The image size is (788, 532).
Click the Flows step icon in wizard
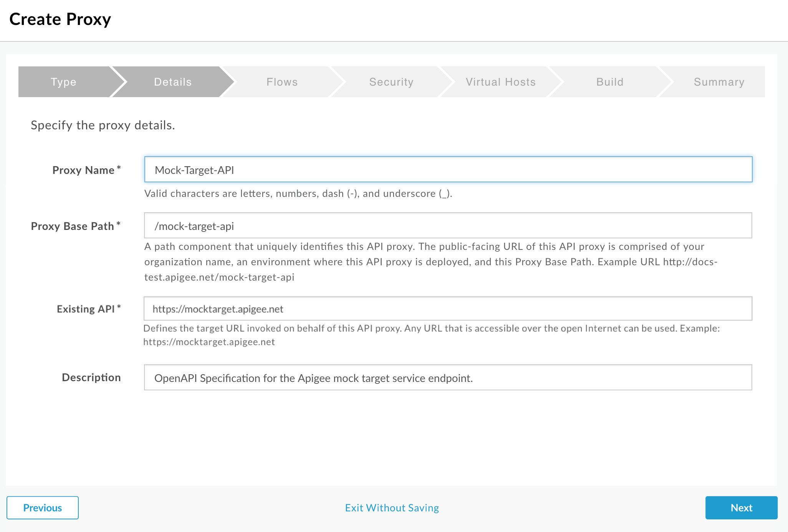[283, 82]
